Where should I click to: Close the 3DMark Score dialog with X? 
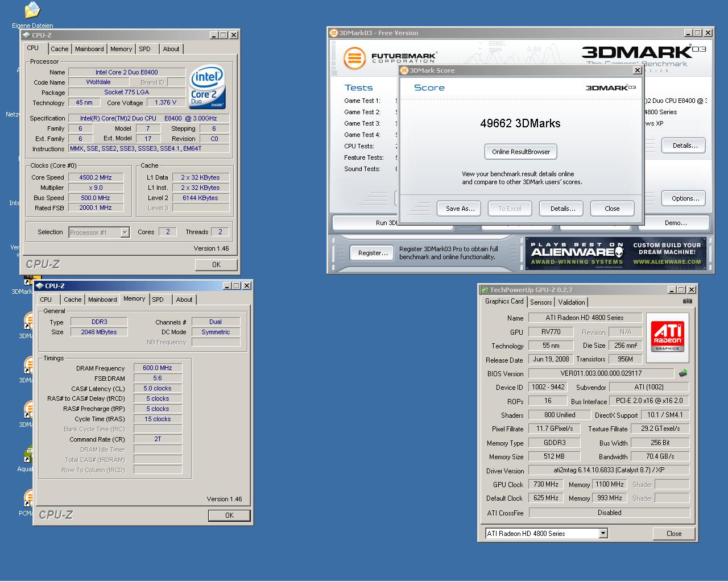tap(637, 70)
